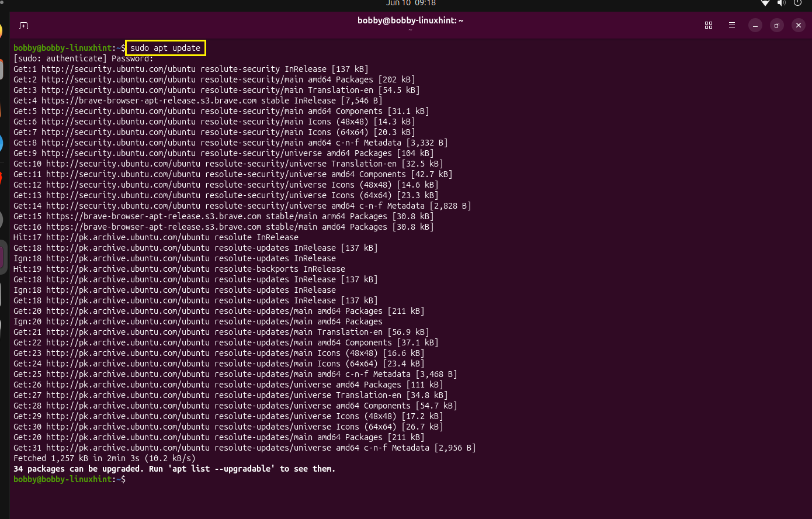Viewport: 812px width, 519px height.
Task: Click the Get:11 universe Components [42.7 kB] line
Action: (233, 174)
